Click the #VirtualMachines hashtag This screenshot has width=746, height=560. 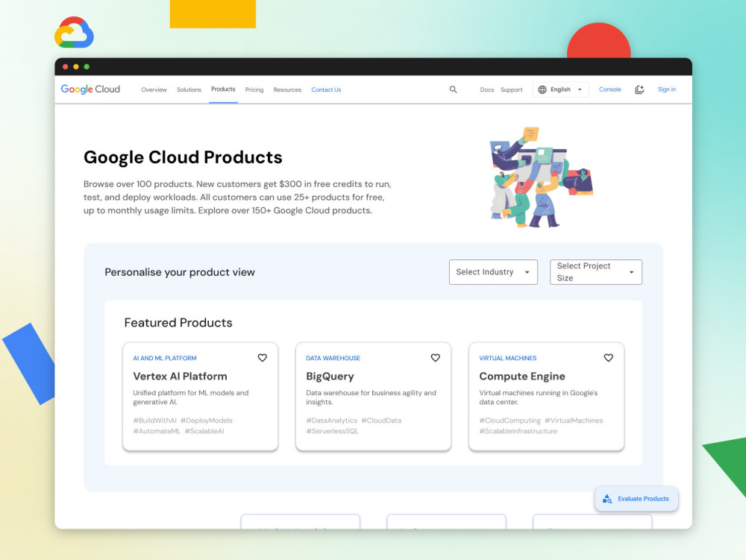coord(574,421)
